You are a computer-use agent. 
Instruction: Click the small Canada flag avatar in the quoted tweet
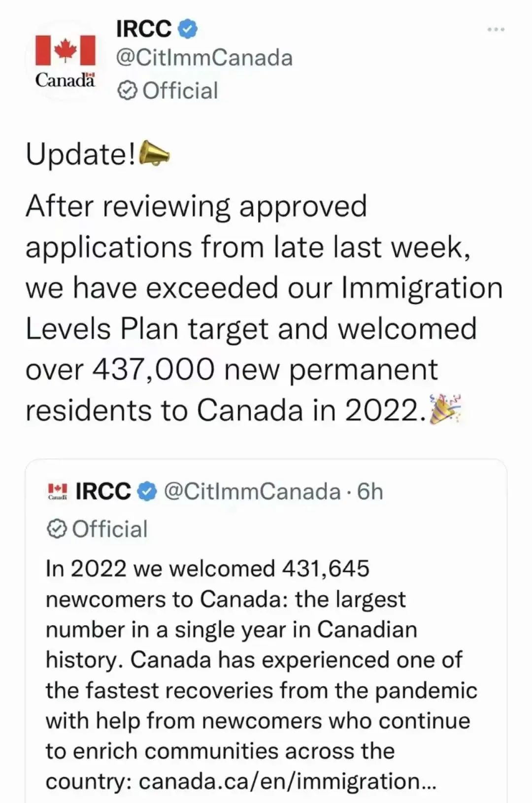pyautogui.click(x=58, y=491)
